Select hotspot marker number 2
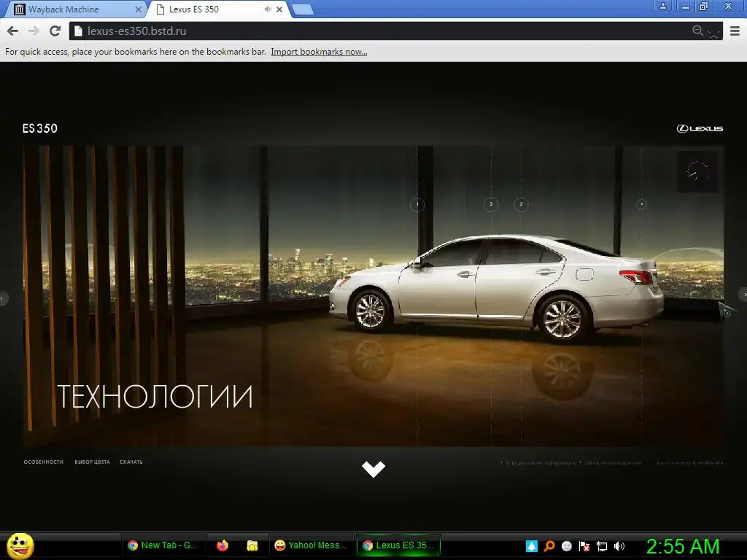This screenshot has height=560, width=747. pos(491,204)
